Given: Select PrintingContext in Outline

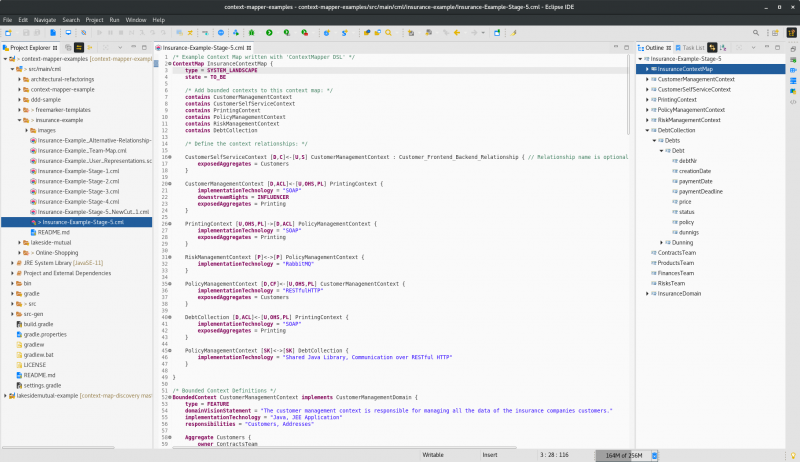Looking at the screenshot, I should [x=677, y=100].
